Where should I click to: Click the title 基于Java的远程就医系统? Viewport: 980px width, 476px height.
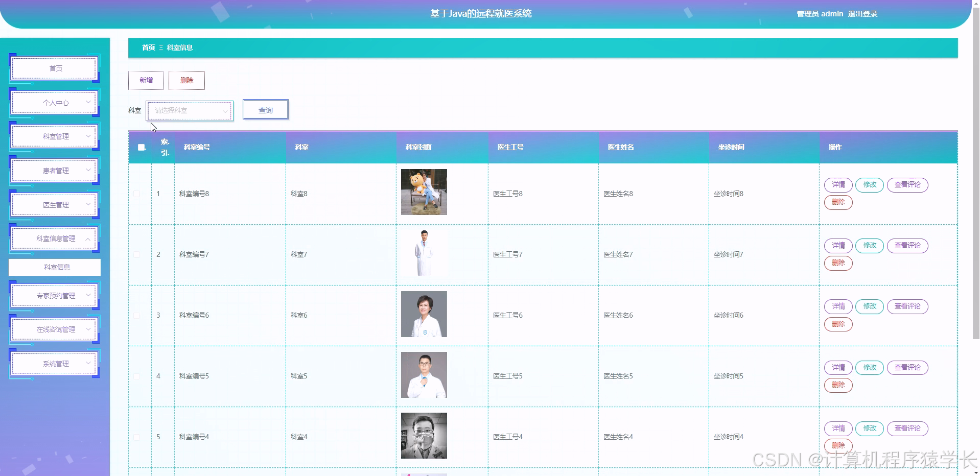481,14
